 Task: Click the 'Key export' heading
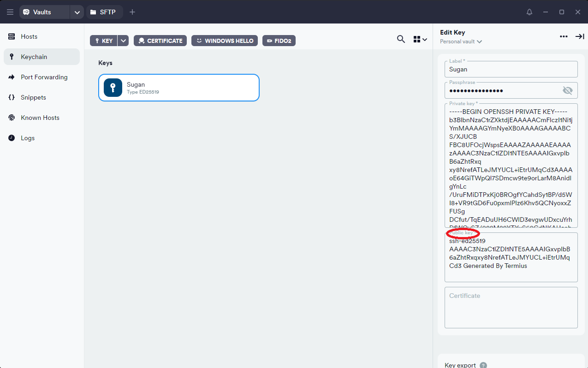pyautogui.click(x=460, y=365)
